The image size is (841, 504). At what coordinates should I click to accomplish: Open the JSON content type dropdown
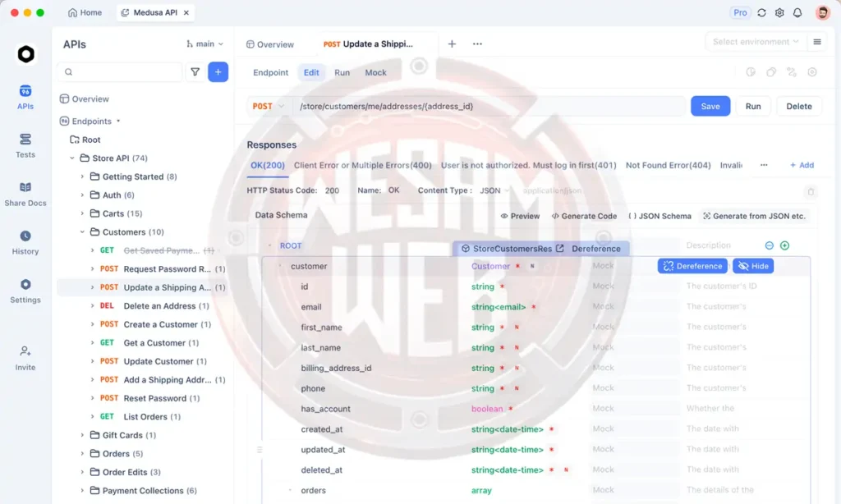(x=494, y=190)
